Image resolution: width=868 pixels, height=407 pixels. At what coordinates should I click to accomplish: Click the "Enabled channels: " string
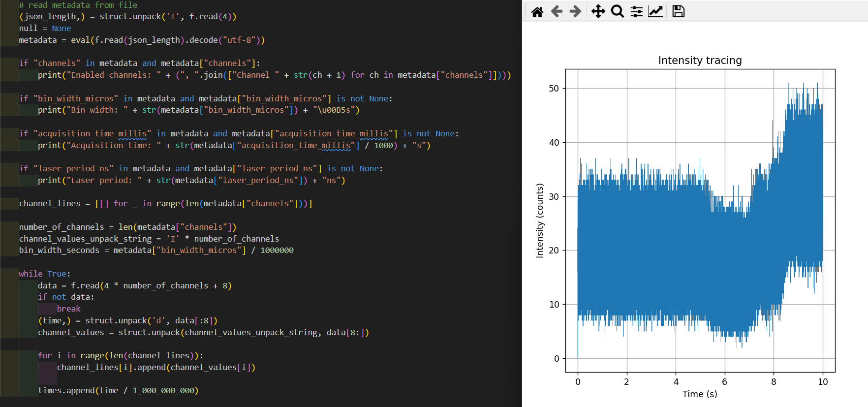pos(114,75)
